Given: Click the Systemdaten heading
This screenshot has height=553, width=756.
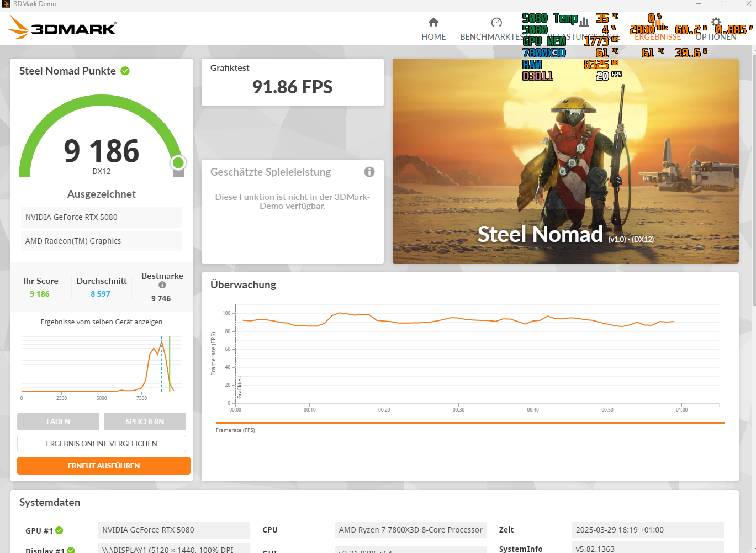Looking at the screenshot, I should 50,503.
